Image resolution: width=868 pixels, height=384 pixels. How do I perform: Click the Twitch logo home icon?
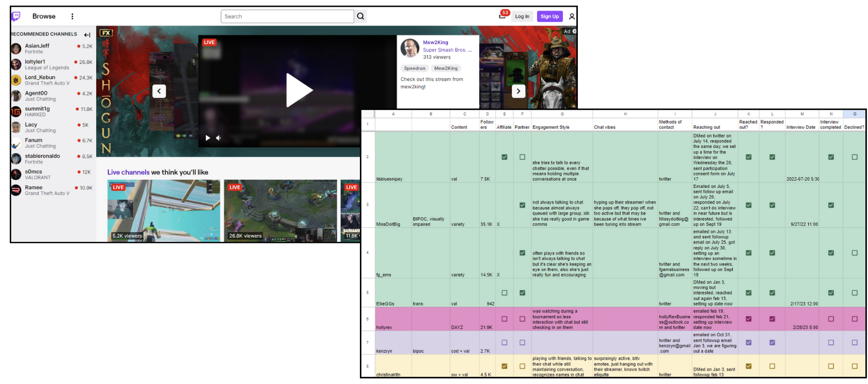[x=16, y=16]
